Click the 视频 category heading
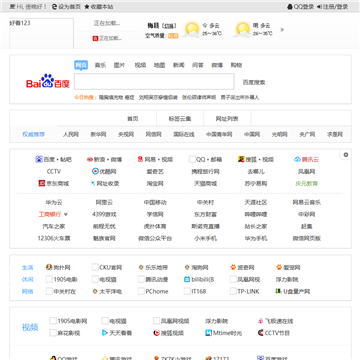Image resolution: width=360 pixels, height=360 pixels. tap(30, 327)
